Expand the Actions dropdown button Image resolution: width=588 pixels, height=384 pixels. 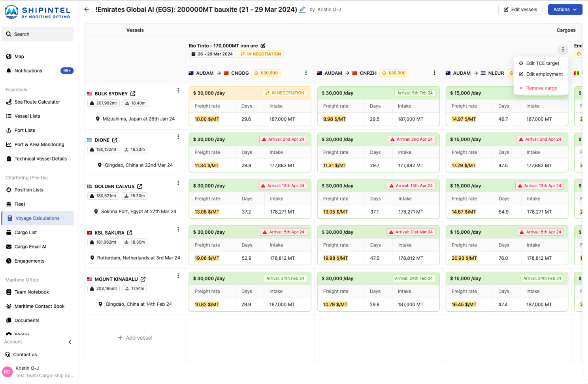[565, 9]
